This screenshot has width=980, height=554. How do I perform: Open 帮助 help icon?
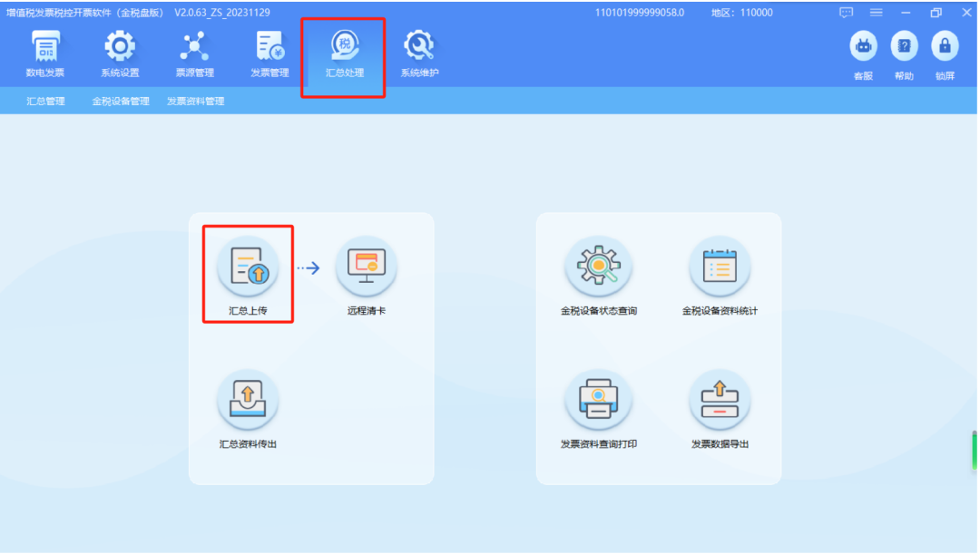pos(904,55)
